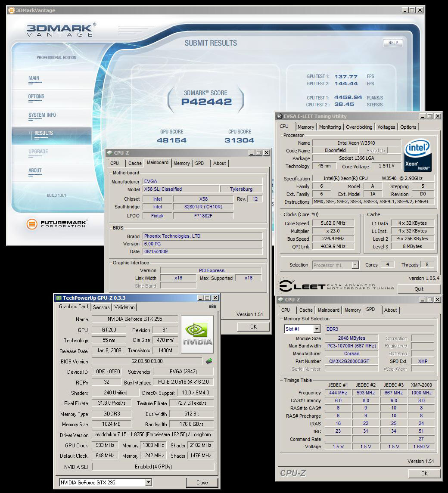
Task: Click the 3DMarkVantage title bar icon
Action: 11,10
